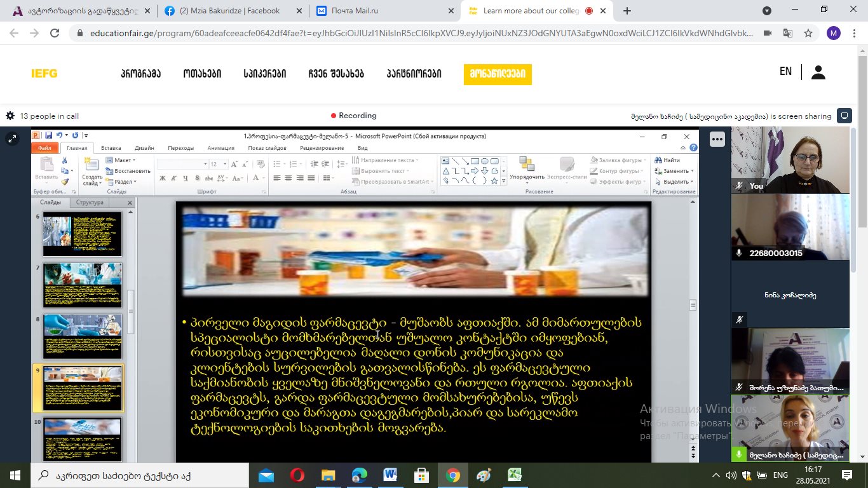Open the Opera browser in taskbar
This screenshot has height=488, width=868.
point(297,475)
